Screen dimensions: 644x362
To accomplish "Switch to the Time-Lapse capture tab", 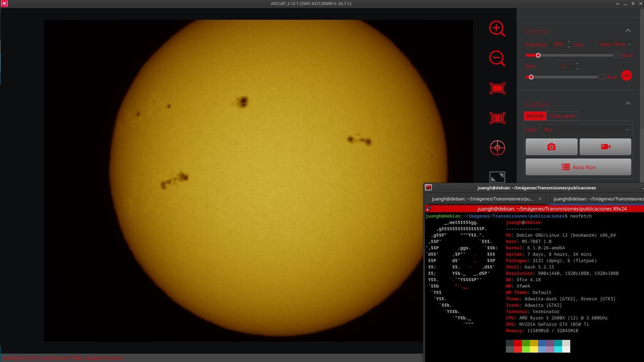I will (x=562, y=116).
